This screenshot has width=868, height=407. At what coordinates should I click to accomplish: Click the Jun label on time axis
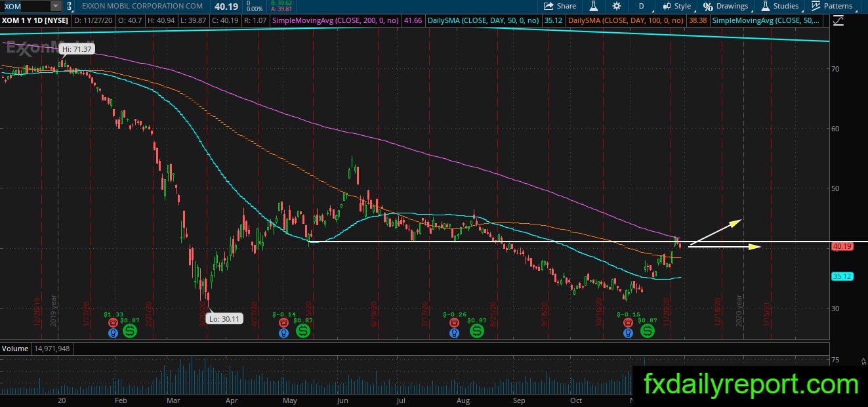(x=342, y=399)
